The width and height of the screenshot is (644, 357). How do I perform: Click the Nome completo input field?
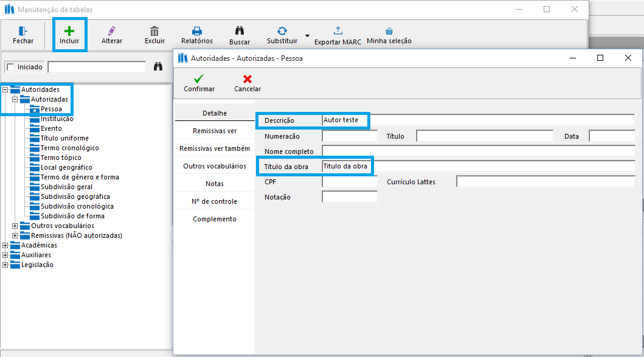pyautogui.click(x=479, y=151)
